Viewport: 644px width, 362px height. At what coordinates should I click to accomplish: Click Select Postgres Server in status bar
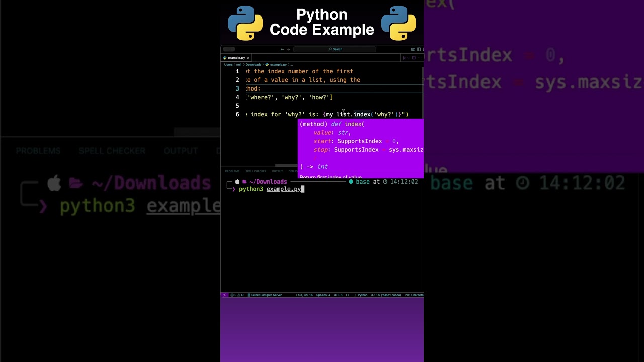264,295
